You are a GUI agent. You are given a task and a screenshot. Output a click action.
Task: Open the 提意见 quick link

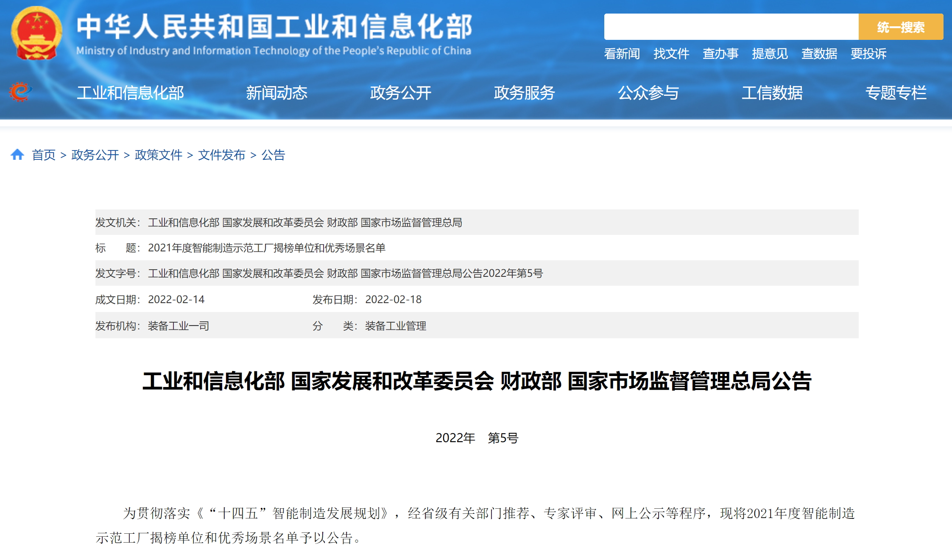click(770, 53)
